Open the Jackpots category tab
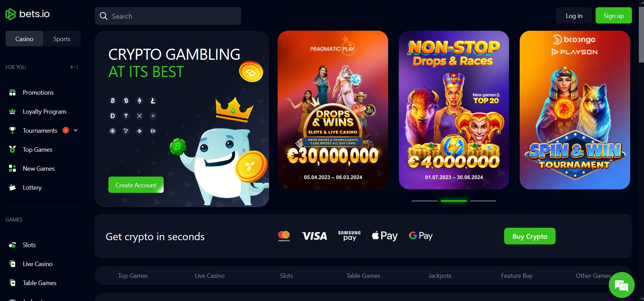Viewport: 644px width, 301px height. click(440, 275)
